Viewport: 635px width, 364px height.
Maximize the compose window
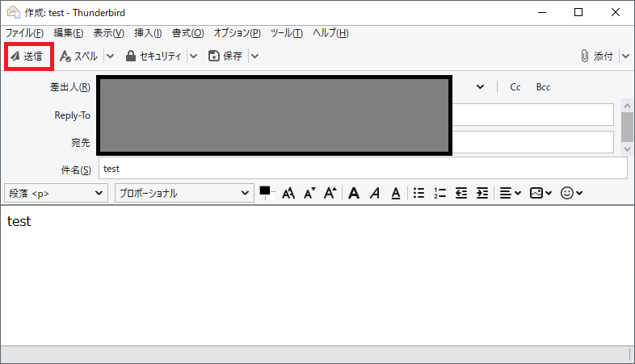(578, 13)
